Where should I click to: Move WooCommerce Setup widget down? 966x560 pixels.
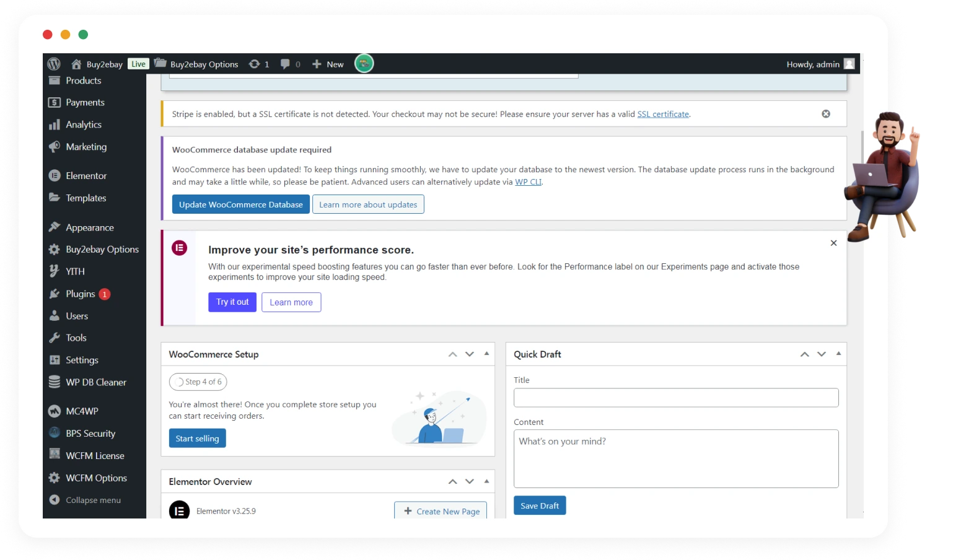[470, 354]
